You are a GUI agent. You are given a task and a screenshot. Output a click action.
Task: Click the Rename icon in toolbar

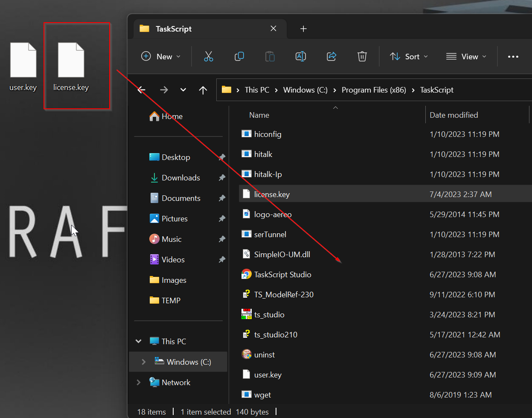301,56
